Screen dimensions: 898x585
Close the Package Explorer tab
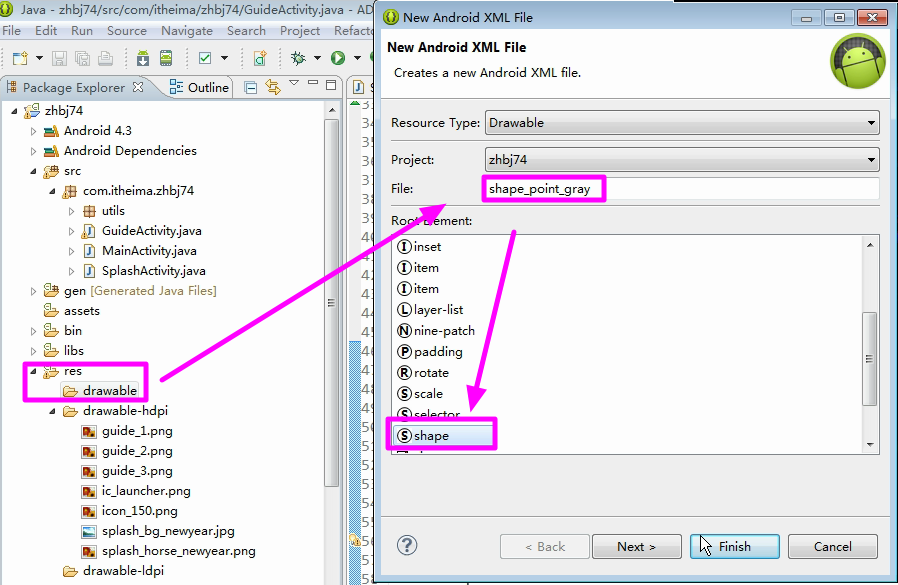coord(138,87)
